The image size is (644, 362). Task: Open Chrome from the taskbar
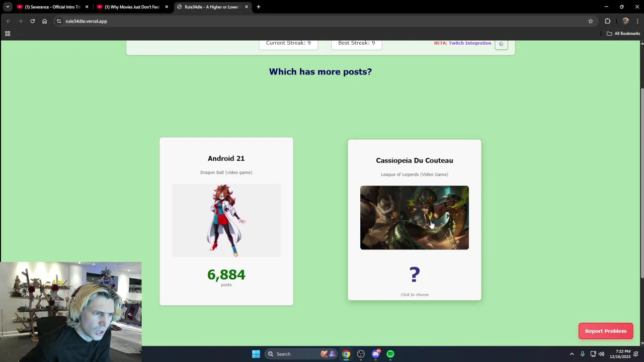[346, 354]
